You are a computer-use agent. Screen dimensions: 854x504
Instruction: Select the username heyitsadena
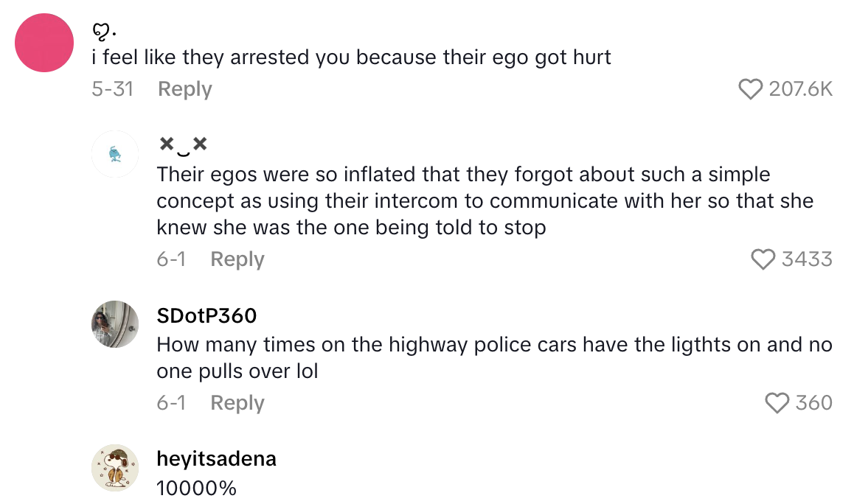tap(216, 458)
